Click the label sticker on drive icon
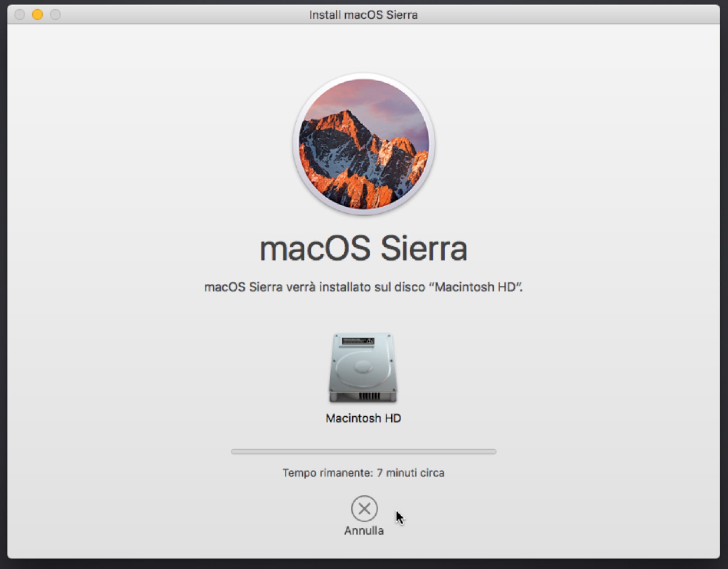 pyautogui.click(x=358, y=341)
